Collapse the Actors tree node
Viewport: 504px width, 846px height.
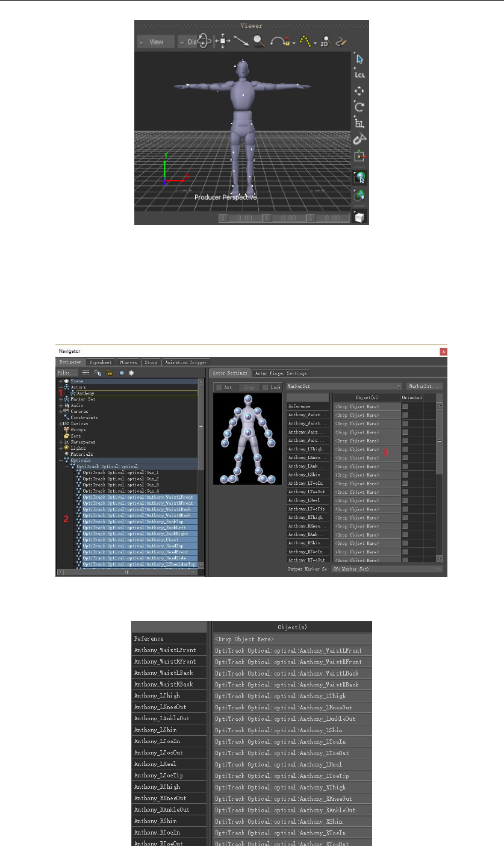tap(61, 387)
